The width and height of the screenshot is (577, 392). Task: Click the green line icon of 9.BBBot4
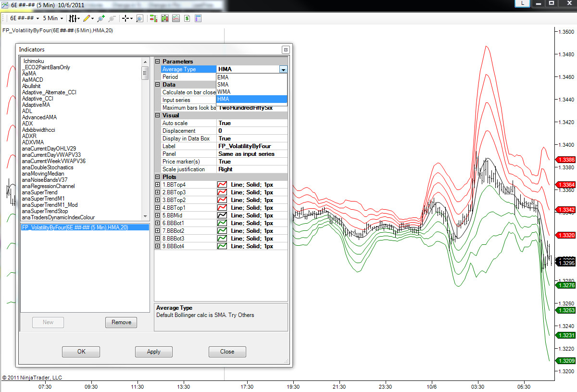click(223, 246)
